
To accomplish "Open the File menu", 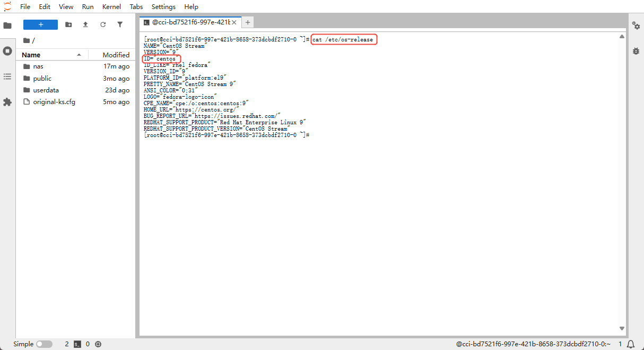I will point(25,6).
